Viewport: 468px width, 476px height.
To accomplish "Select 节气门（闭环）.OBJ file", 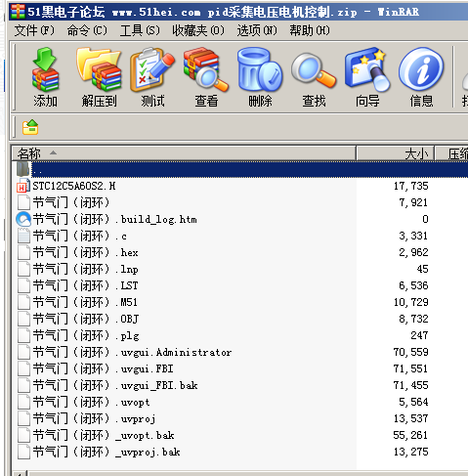I will [x=86, y=319].
